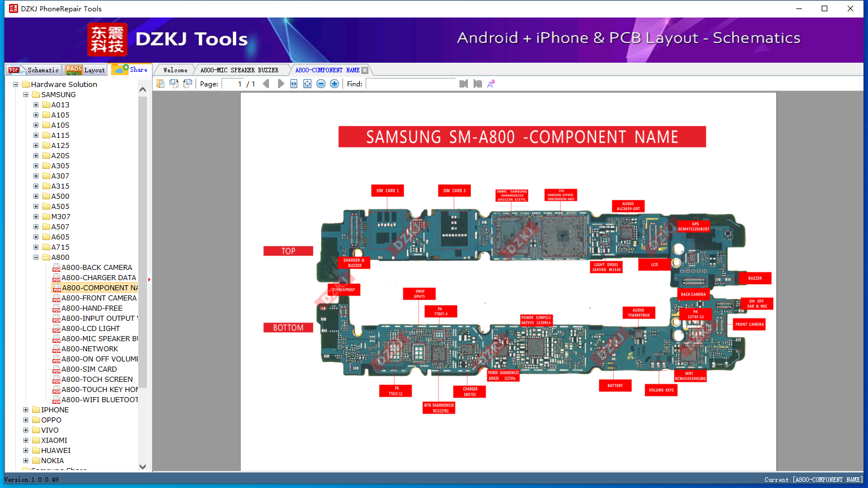The image size is (868, 488).
Task: Click the fit width icon
Action: pos(294,84)
